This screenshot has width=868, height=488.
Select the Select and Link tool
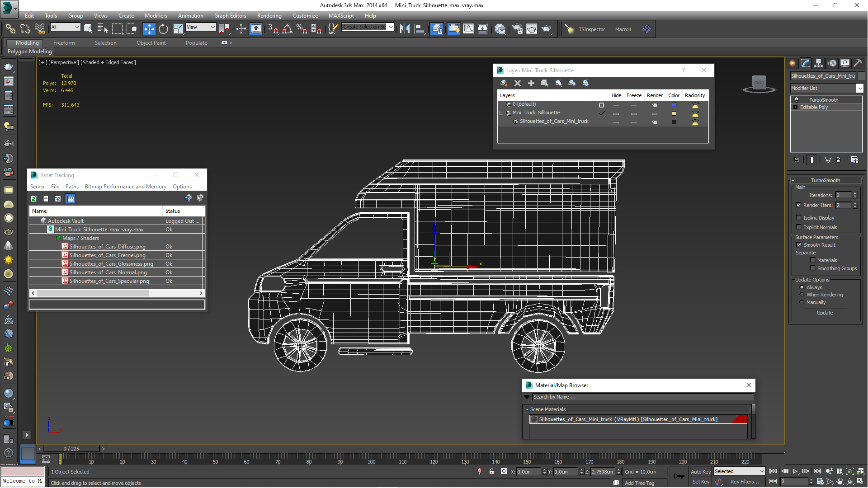click(10, 29)
